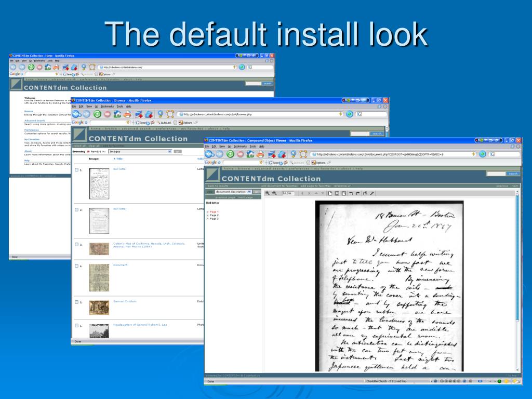
Task: Click Reload icon in Home Firefox window
Action: pos(31,67)
